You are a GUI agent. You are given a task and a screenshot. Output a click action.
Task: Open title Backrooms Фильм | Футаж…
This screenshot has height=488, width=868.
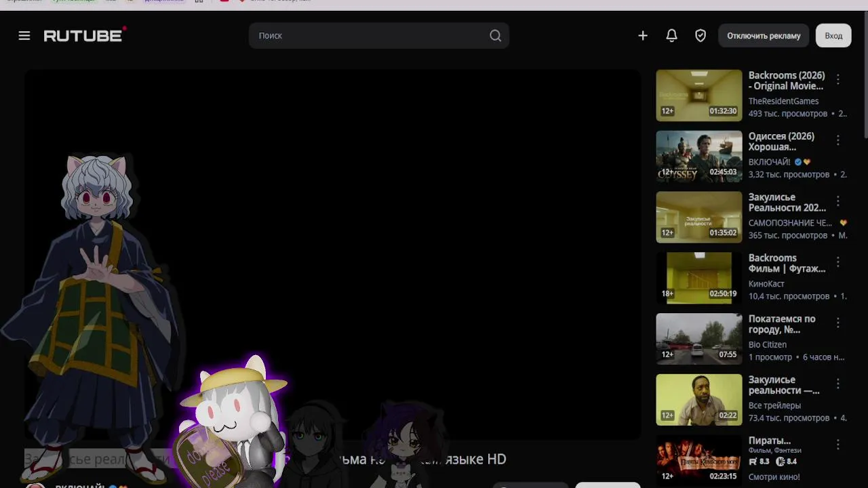tap(787, 264)
